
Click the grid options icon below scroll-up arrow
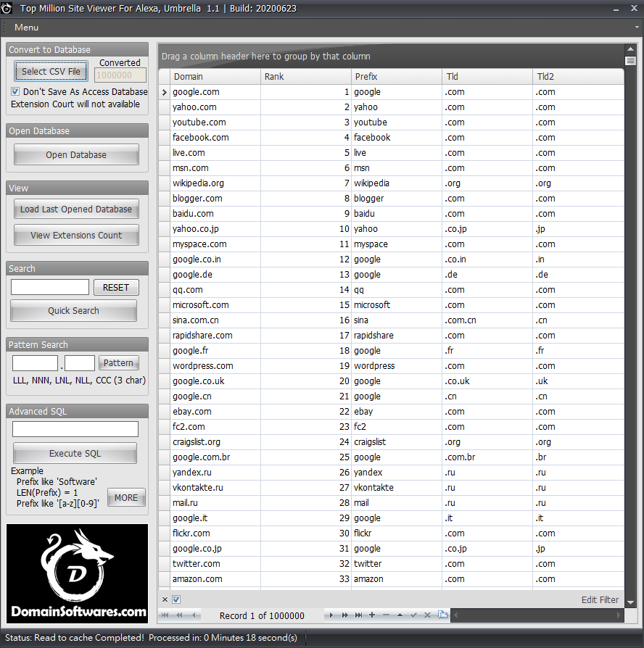click(630, 61)
